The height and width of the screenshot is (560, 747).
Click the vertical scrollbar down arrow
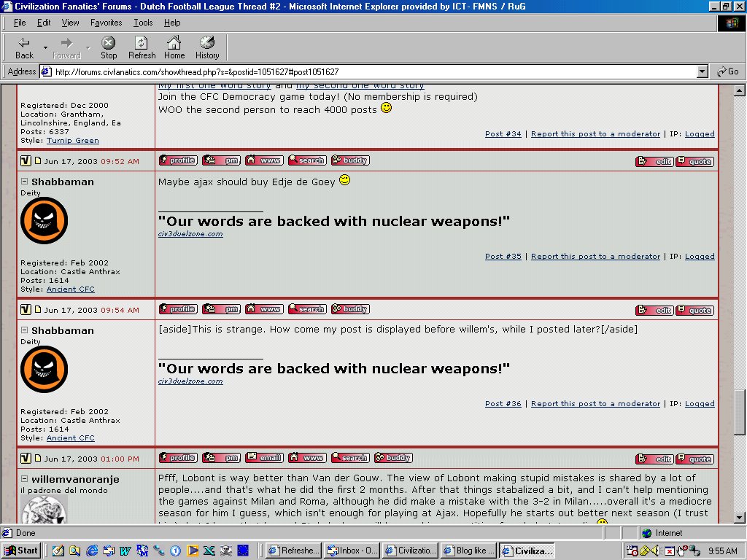tap(740, 517)
